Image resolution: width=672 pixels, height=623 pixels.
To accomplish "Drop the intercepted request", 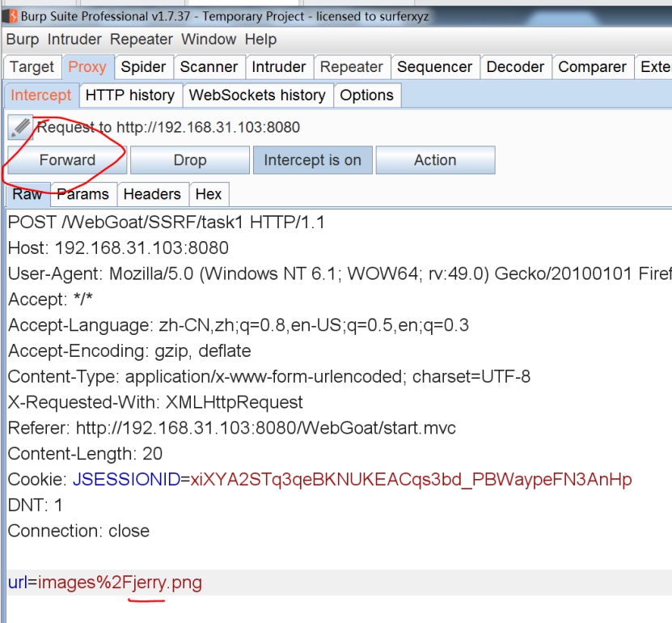I will (190, 160).
